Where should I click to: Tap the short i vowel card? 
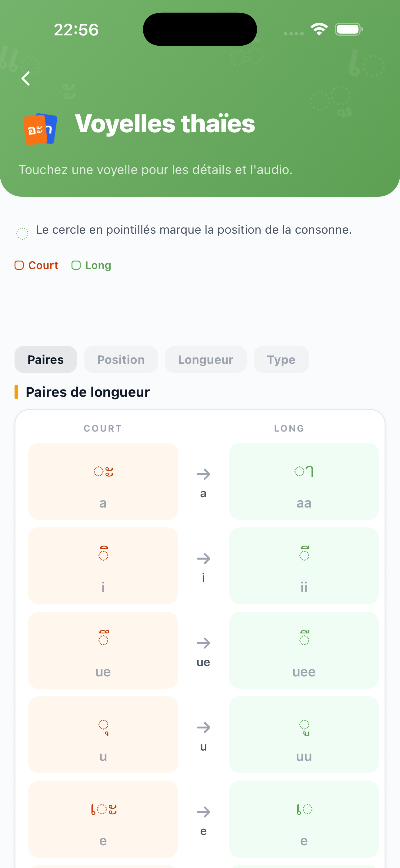point(103,566)
